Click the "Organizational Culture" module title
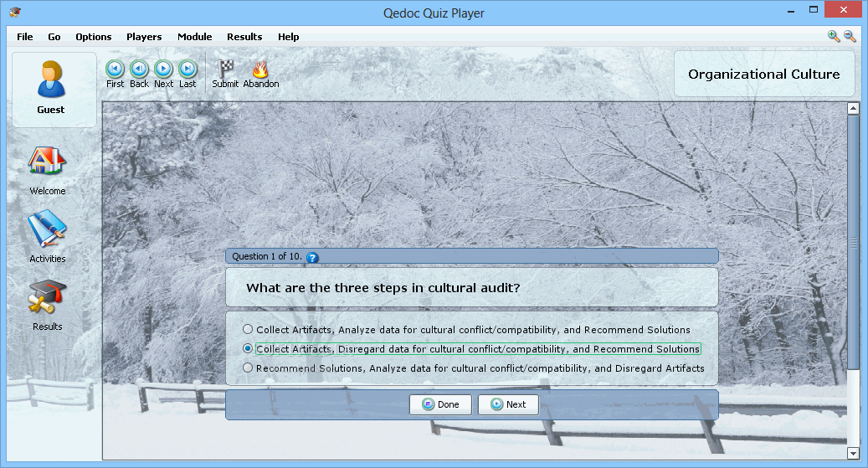This screenshot has height=468, width=868. tap(764, 75)
